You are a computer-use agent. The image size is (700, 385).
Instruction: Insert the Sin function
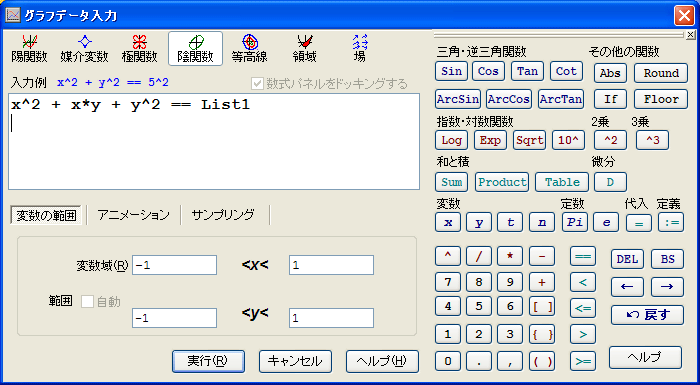coord(451,71)
